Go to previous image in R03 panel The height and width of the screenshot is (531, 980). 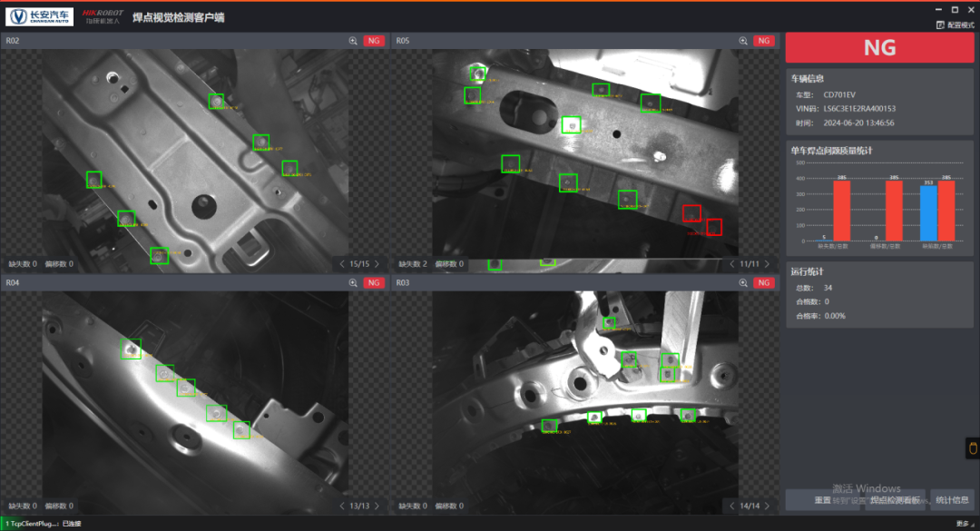click(x=732, y=506)
